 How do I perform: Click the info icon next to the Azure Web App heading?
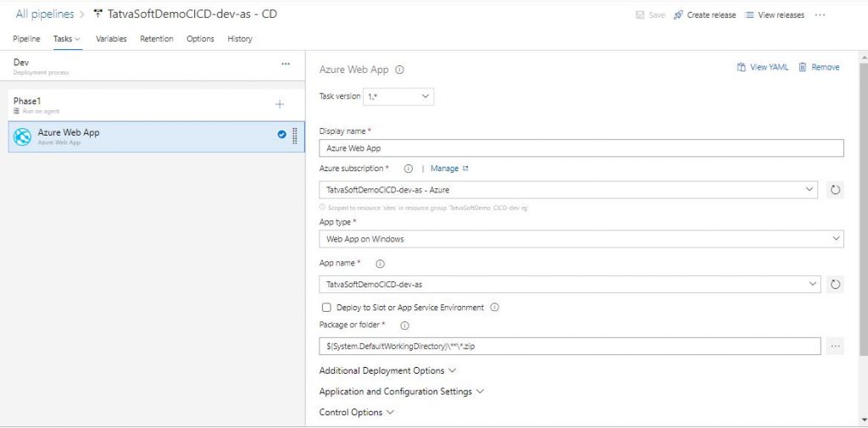click(400, 69)
